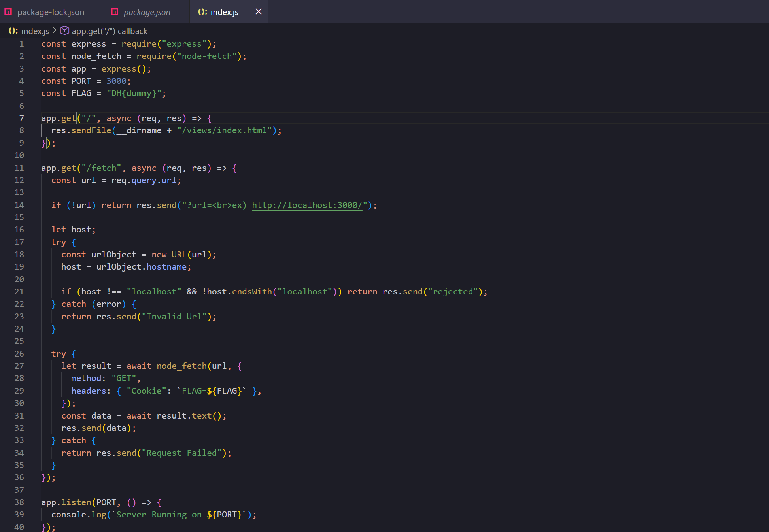Click the 3000 number on line 4

(x=116, y=81)
